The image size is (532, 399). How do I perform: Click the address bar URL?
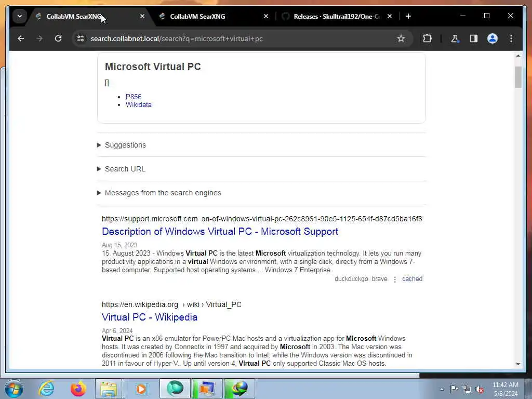[x=177, y=38]
